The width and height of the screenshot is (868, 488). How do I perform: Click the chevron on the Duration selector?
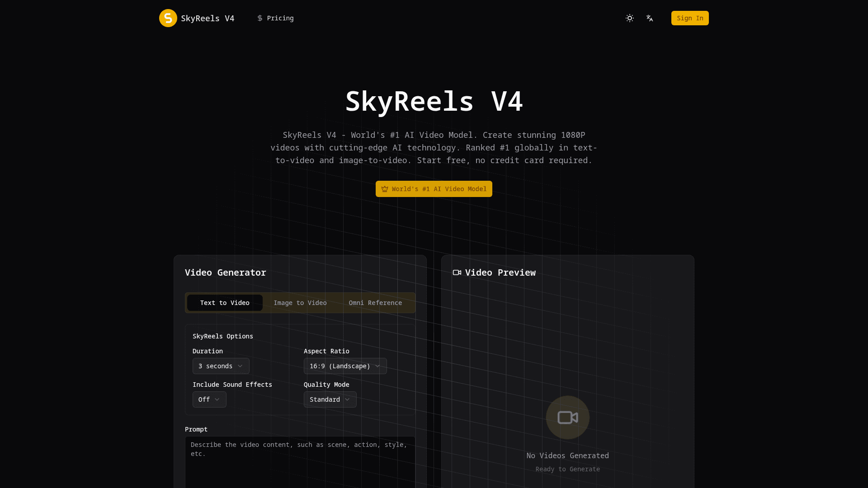coord(240,366)
